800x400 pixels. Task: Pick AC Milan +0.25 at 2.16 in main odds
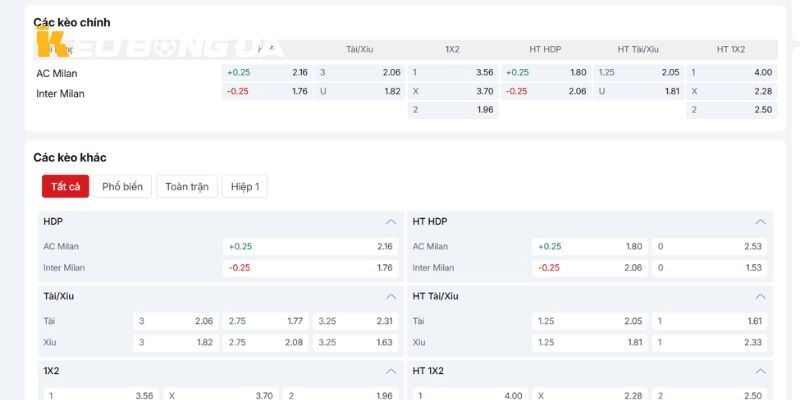point(267,72)
